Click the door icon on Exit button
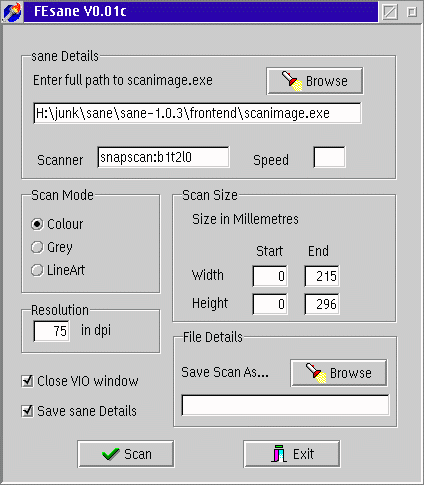This screenshot has width=424, height=485. pos(279,454)
